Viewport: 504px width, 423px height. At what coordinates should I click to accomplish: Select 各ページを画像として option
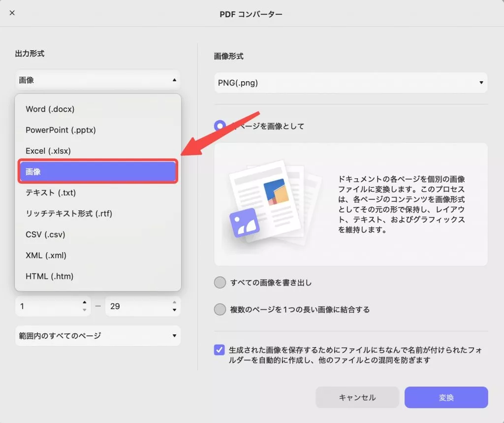pyautogui.click(x=220, y=126)
